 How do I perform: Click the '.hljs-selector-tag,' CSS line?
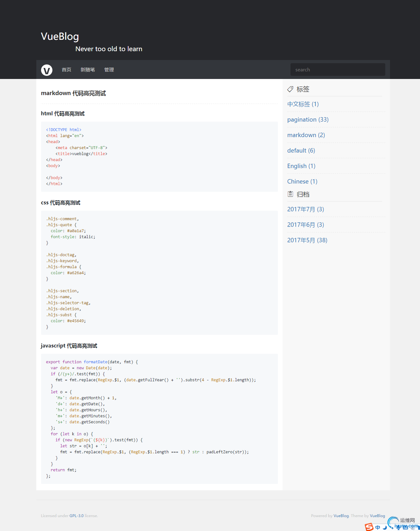tap(68, 303)
